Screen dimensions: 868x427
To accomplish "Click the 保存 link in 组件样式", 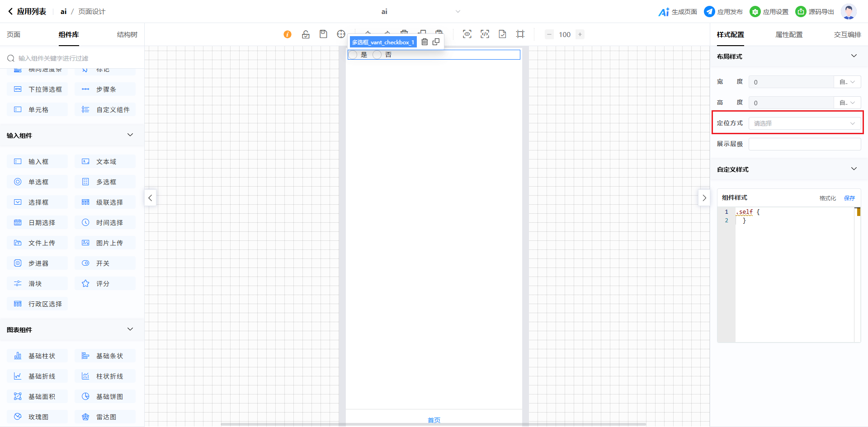I will [x=849, y=198].
